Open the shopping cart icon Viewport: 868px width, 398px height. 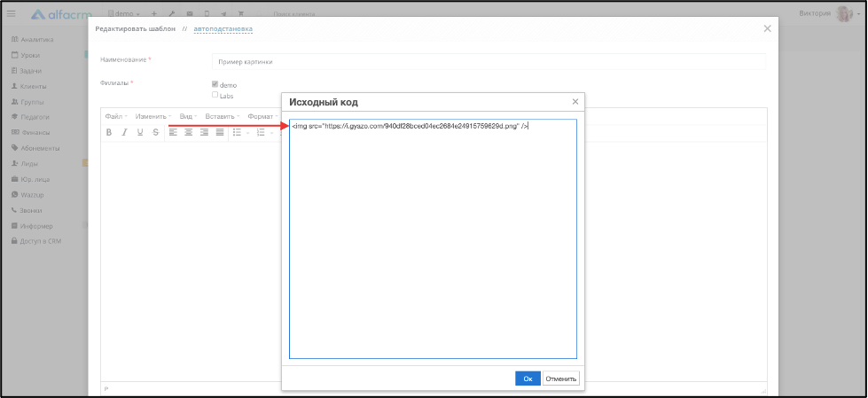point(241,14)
